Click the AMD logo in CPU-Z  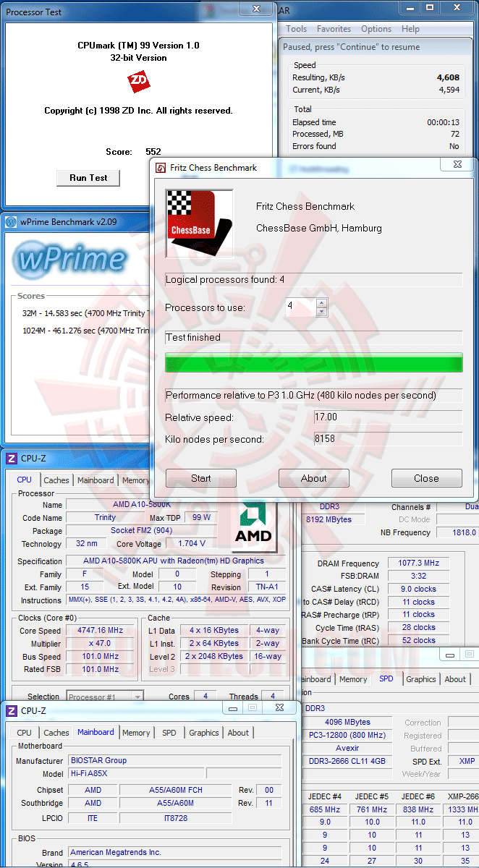[253, 524]
